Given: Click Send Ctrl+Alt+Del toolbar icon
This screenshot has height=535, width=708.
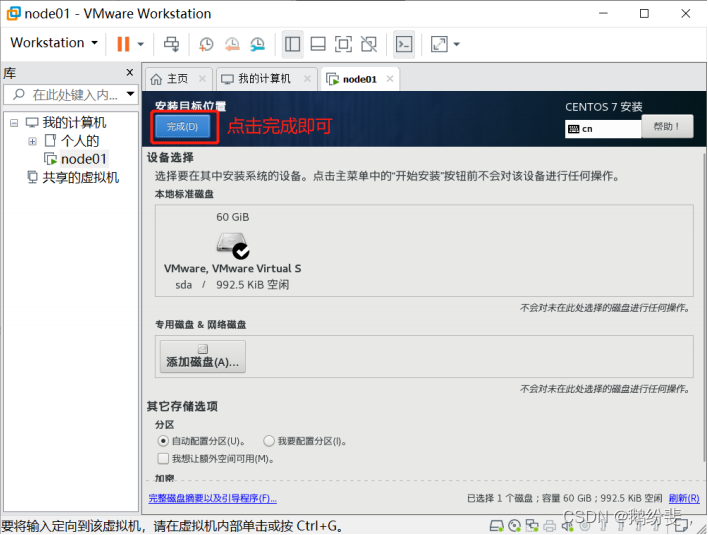Looking at the screenshot, I should click(171, 44).
